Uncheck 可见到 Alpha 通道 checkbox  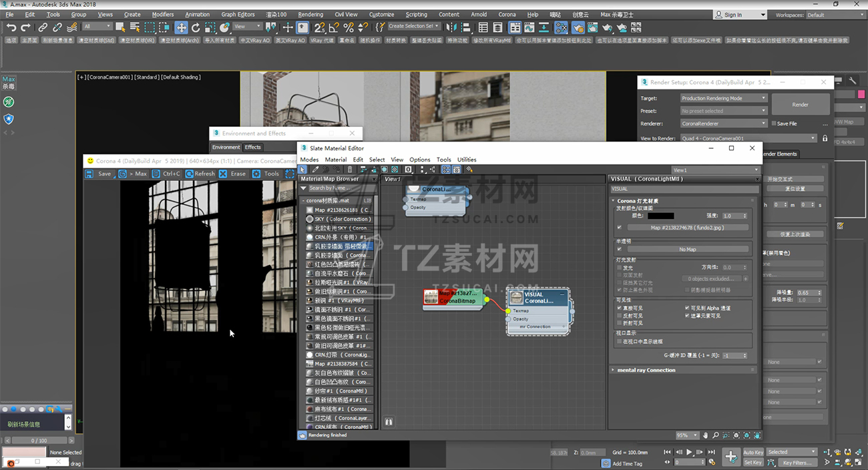[688, 308]
